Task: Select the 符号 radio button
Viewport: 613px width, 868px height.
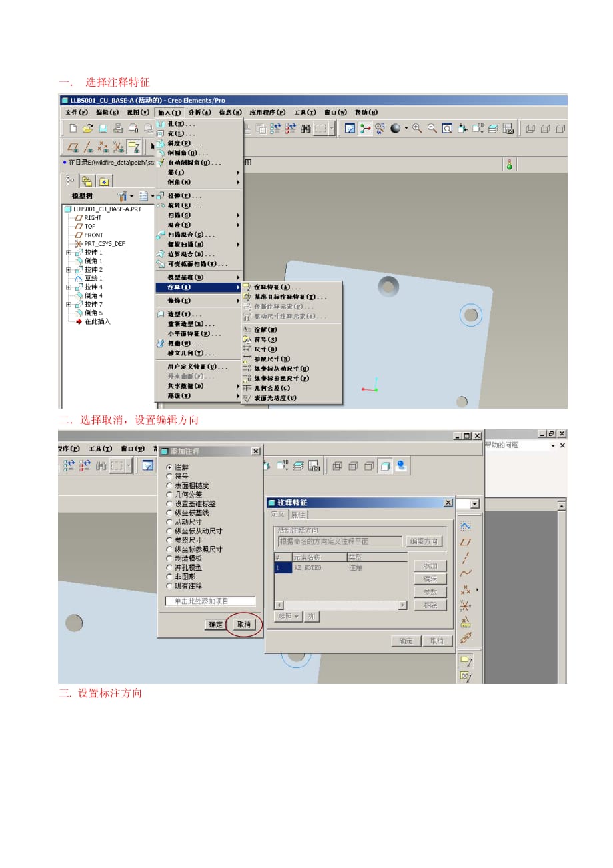Action: [x=169, y=477]
